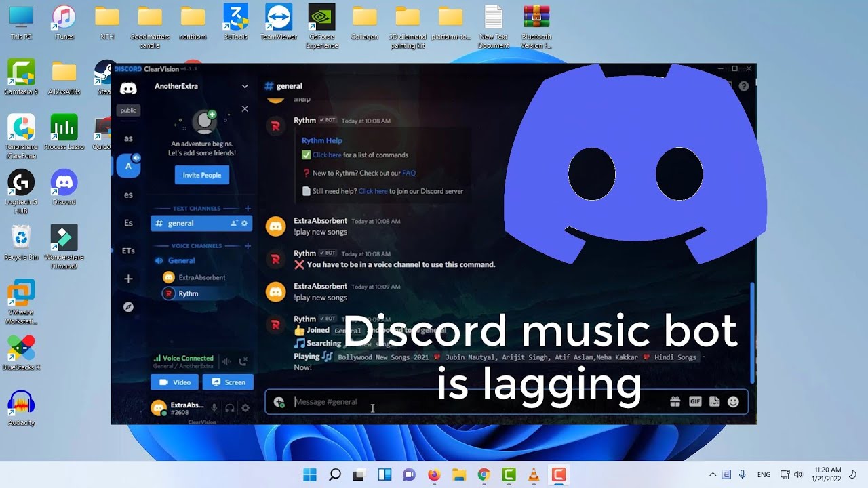Select the Audacity desktop icon
This screenshot has width=868, height=488.
point(21,408)
